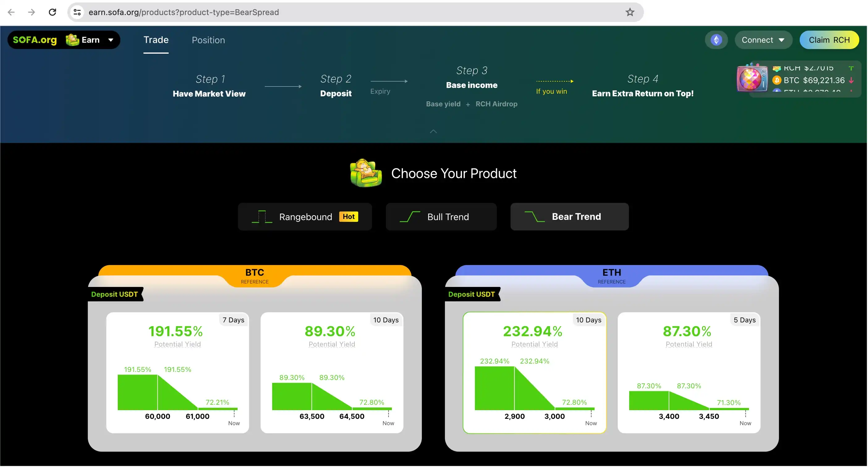
Task: Click the ETH REFERENCE header tab
Action: 612,276
